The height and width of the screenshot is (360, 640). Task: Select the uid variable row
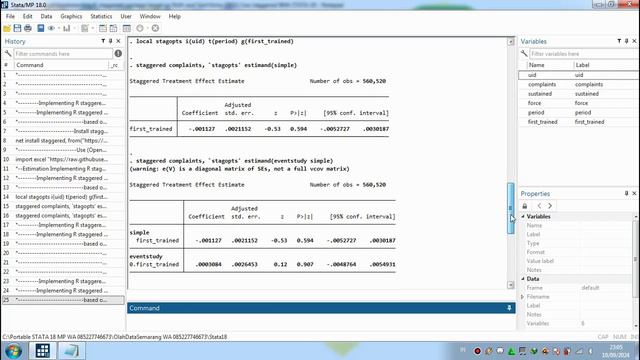tap(579, 75)
